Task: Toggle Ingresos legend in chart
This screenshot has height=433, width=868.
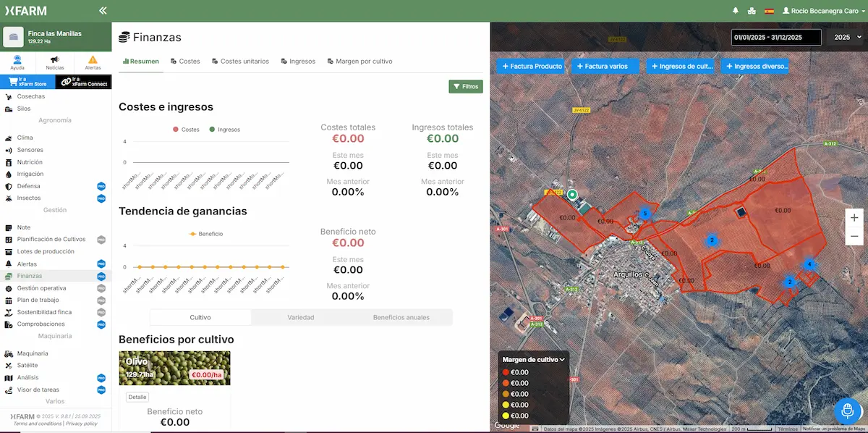Action: point(224,130)
